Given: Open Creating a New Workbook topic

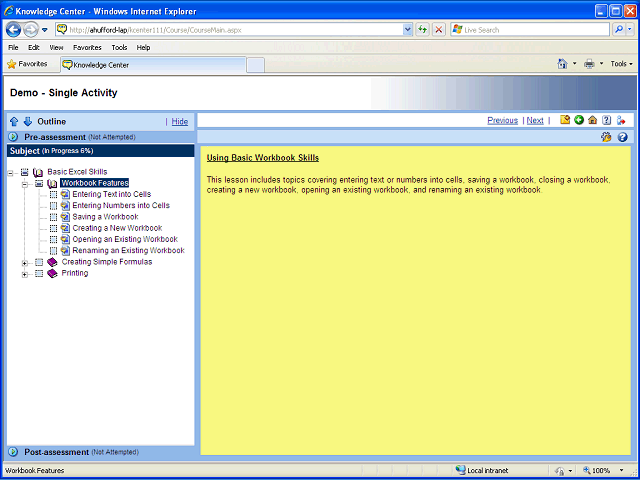Looking at the screenshot, I should pos(117,228).
